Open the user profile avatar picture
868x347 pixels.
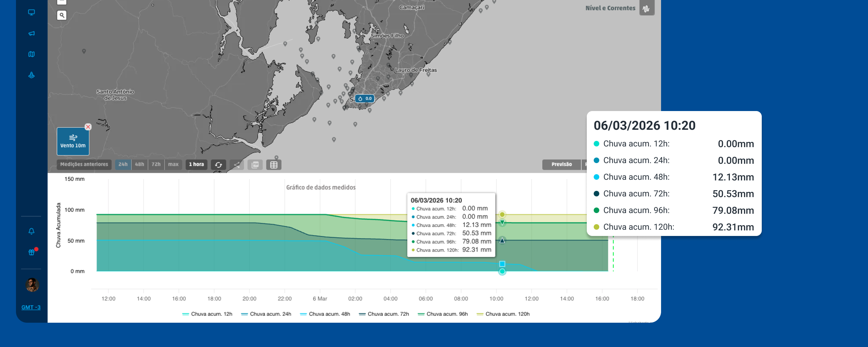31,285
